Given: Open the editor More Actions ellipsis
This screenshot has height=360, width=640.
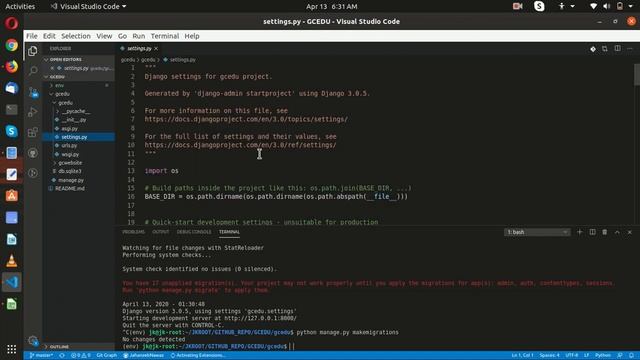Looking at the screenshot, I should point(630,49).
